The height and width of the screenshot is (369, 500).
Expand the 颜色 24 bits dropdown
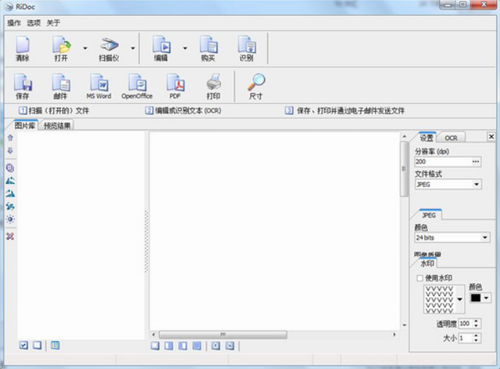[485, 238]
